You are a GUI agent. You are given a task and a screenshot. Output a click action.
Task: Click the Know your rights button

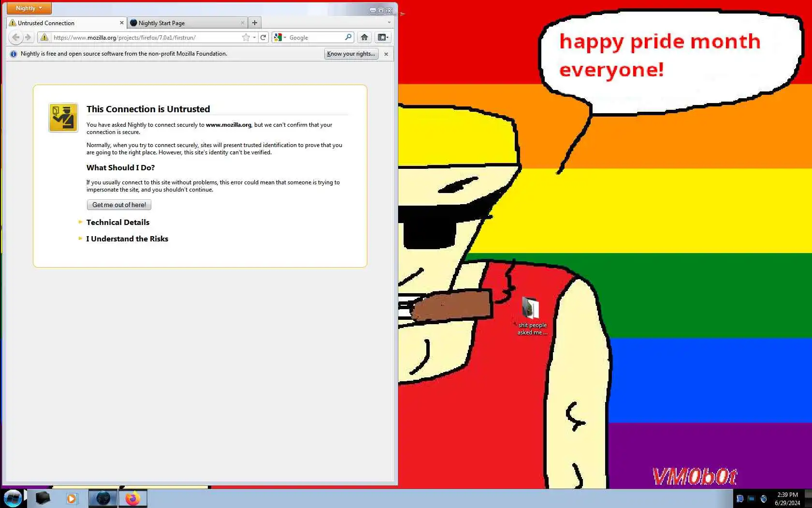[351, 54]
